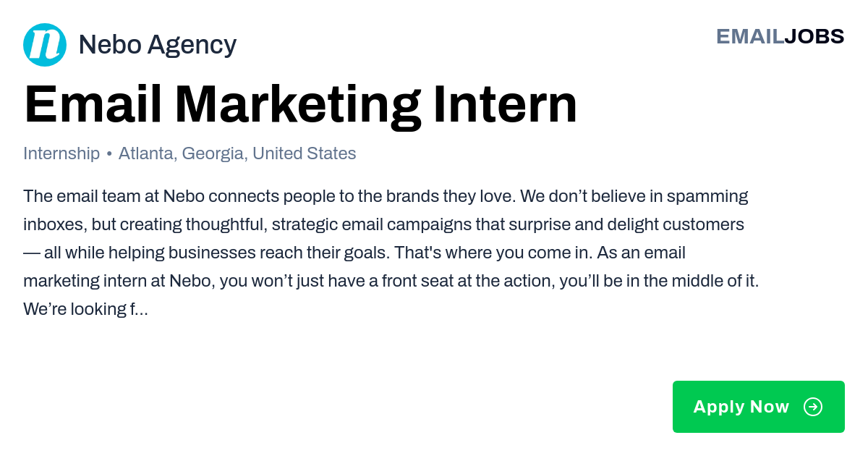Click the job description paragraph

point(391,253)
